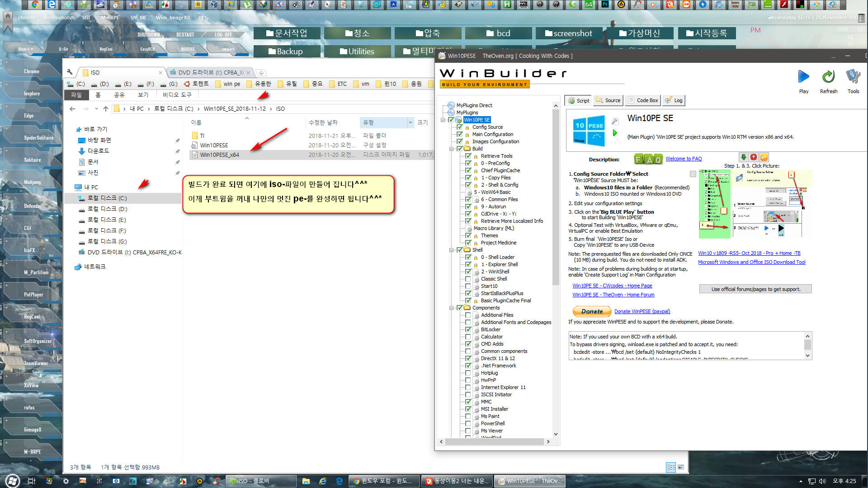Click Use official forums/pages to get support
This screenshot has height=488, width=868.
[755, 289]
